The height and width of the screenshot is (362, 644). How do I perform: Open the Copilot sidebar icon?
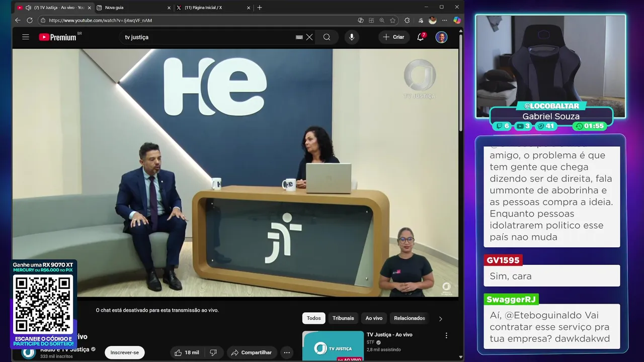pos(457,20)
